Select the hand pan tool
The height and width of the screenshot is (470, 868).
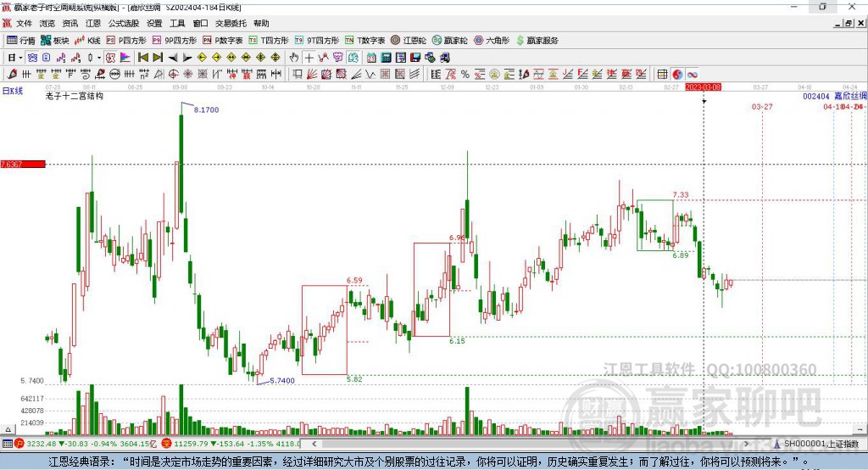pos(294,58)
